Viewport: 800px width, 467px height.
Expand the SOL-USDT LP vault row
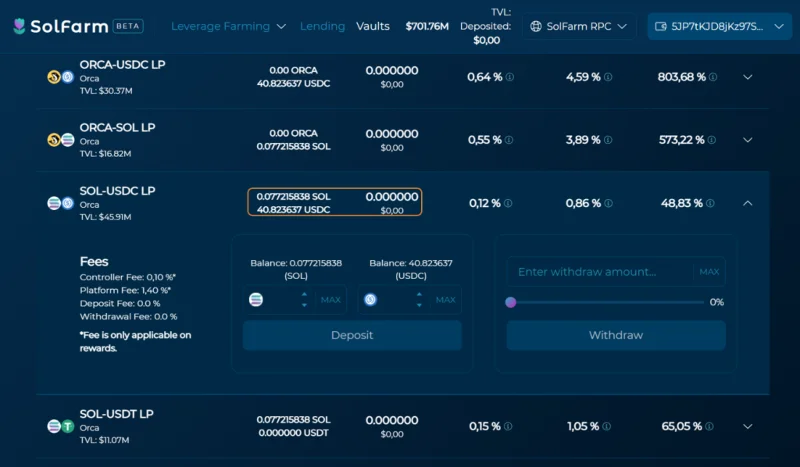(x=747, y=426)
